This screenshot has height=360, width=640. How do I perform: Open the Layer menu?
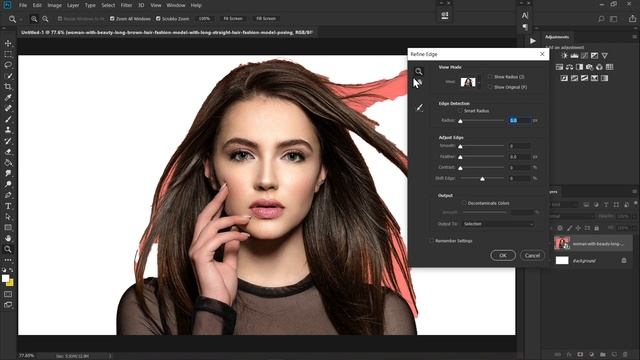(73, 5)
